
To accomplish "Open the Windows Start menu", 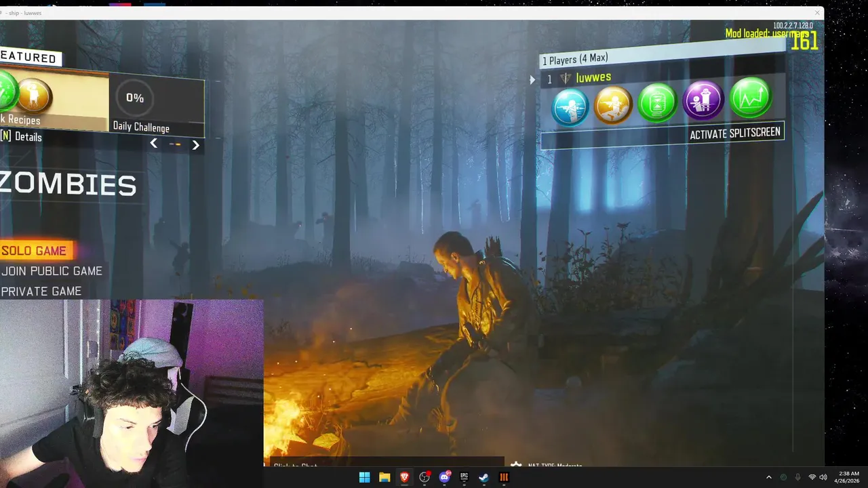I will (x=364, y=477).
